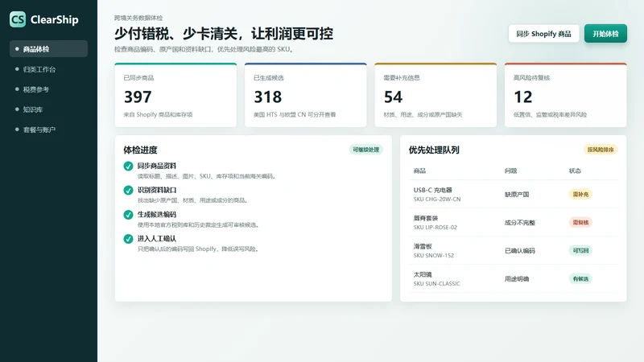Open 商品体检 in the sidebar
The height and width of the screenshot is (362, 644).
(48, 49)
